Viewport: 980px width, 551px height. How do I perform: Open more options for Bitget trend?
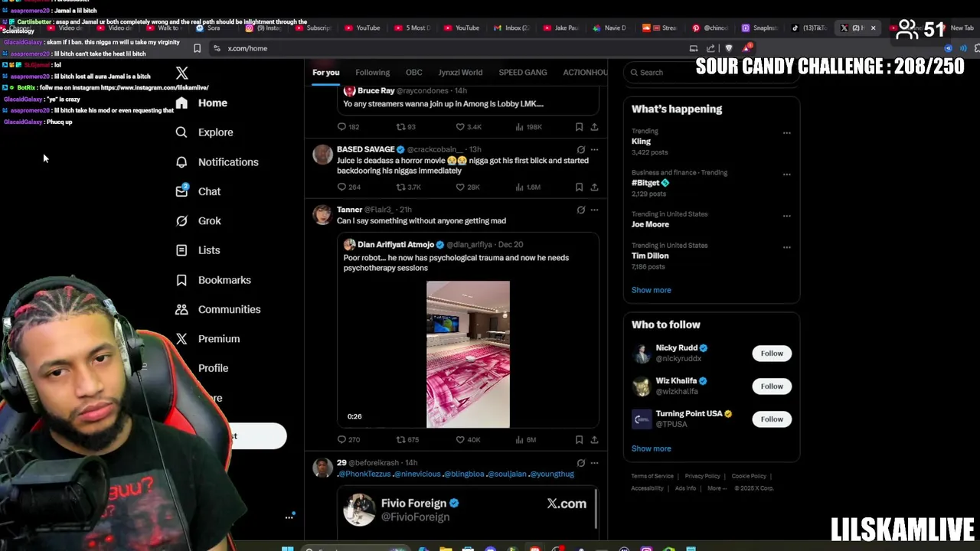(x=786, y=174)
